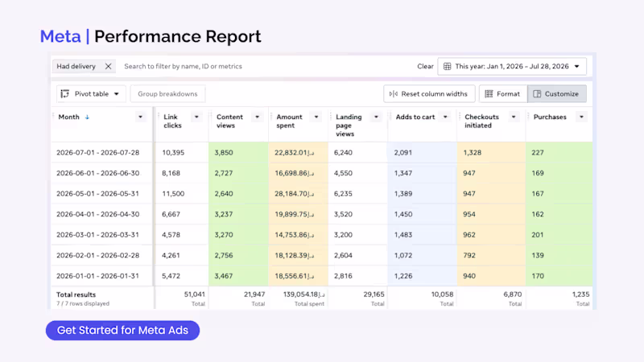Click the Group breakdowns button

[x=167, y=93]
